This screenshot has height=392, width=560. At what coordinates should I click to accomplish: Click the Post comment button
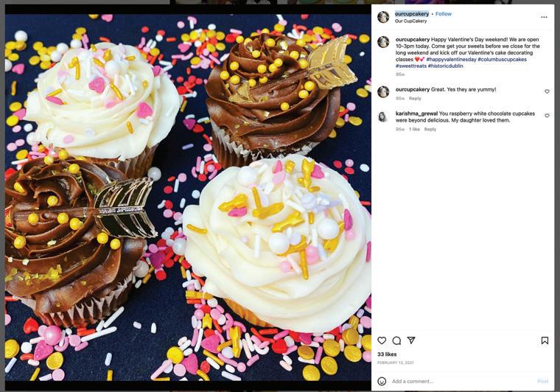pyautogui.click(x=542, y=381)
